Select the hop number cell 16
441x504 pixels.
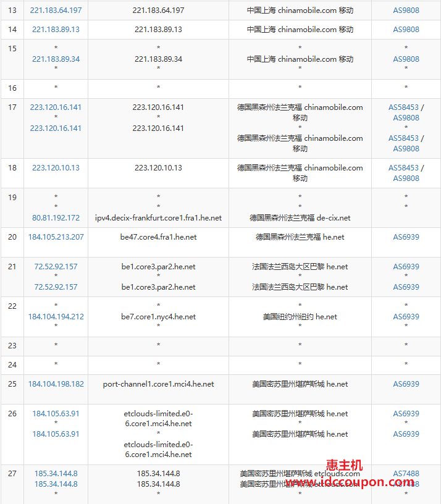point(12,88)
